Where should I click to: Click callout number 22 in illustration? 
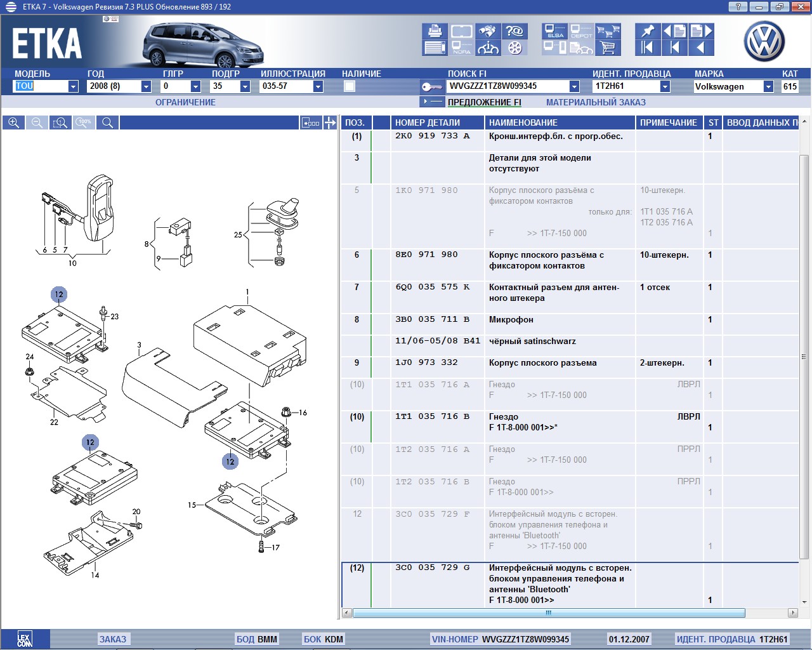coord(54,422)
